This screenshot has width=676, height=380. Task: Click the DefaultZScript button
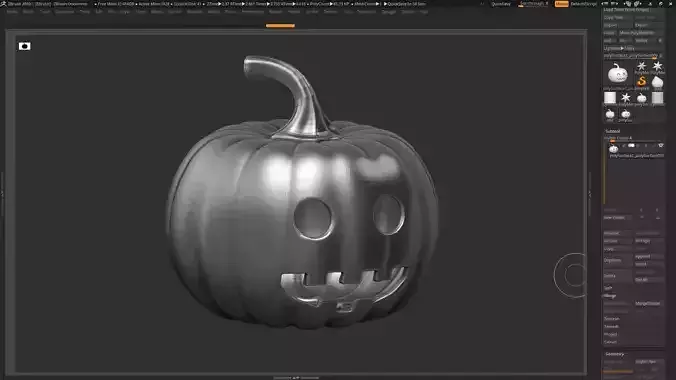[x=584, y=4]
